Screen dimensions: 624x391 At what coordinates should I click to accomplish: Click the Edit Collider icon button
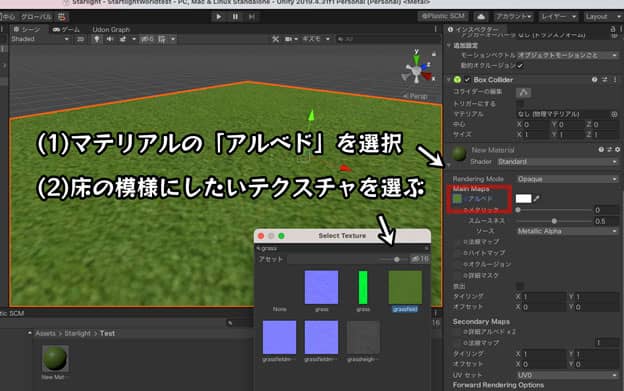pos(523,93)
